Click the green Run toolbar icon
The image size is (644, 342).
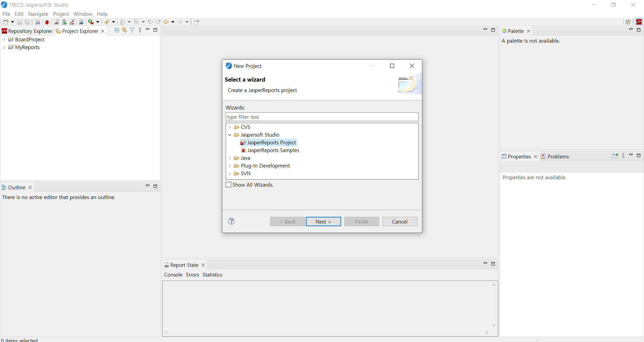coord(91,22)
